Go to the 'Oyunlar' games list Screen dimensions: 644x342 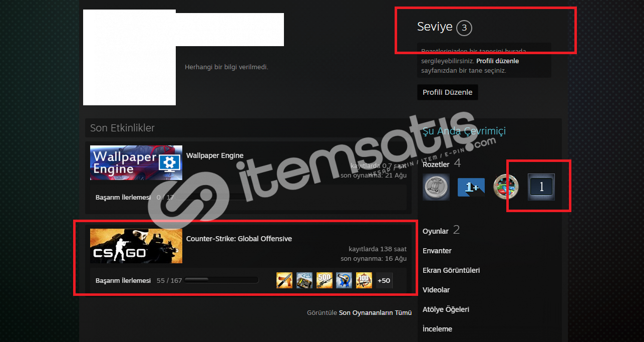[436, 231]
